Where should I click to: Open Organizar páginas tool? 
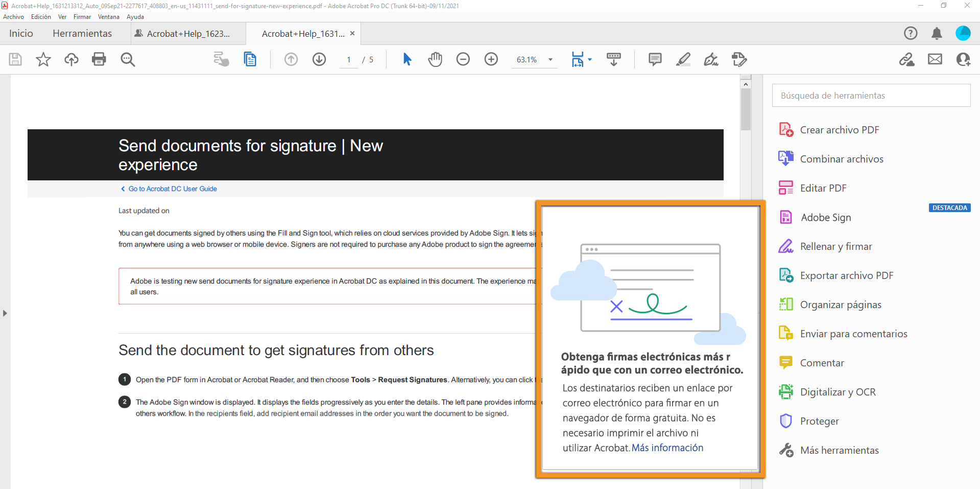pyautogui.click(x=840, y=304)
